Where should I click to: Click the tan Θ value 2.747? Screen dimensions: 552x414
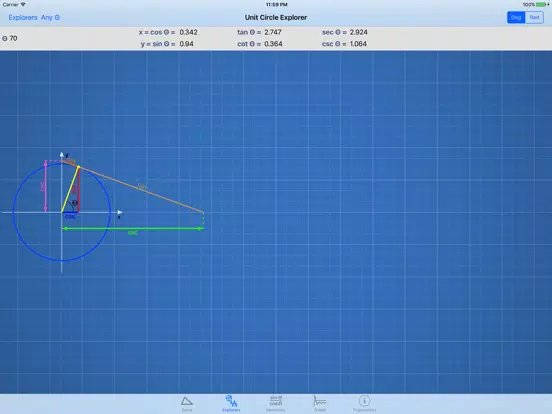273,32
